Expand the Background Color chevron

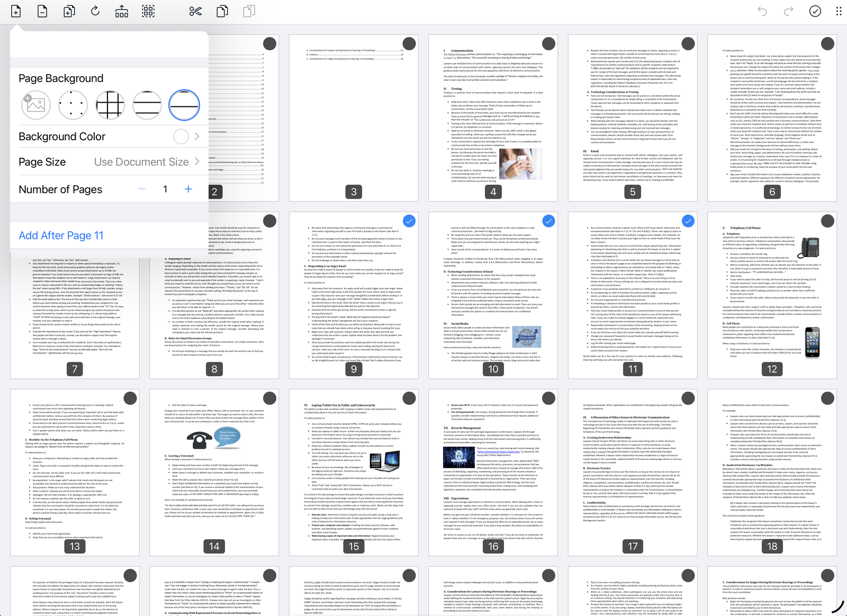(197, 137)
